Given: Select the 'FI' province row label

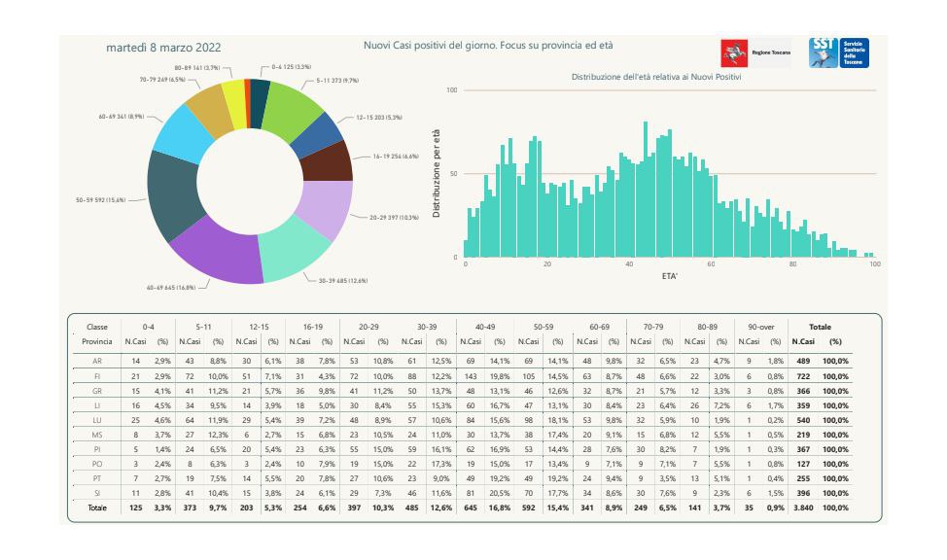Looking at the screenshot, I should [x=97, y=374].
